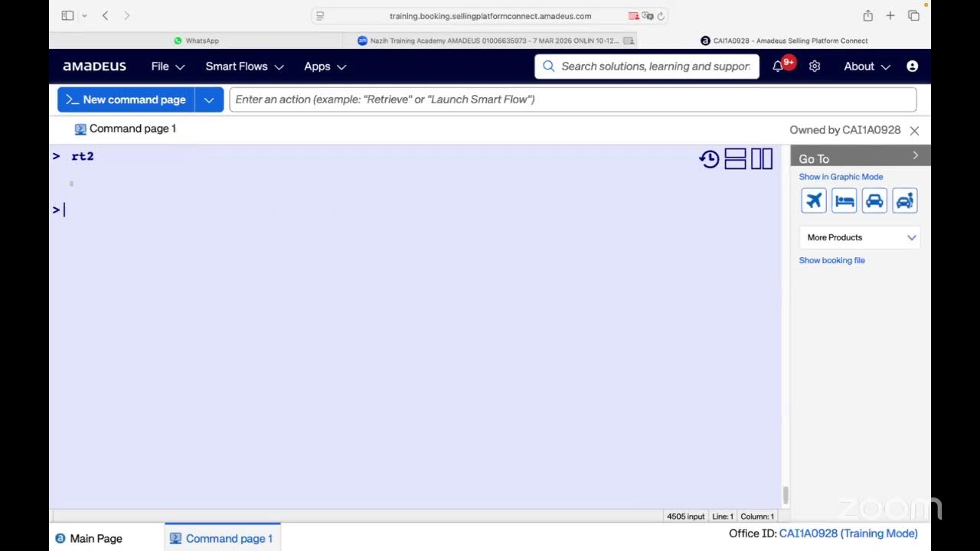
Task: Click Line: 1 status indicator
Action: coord(723,517)
